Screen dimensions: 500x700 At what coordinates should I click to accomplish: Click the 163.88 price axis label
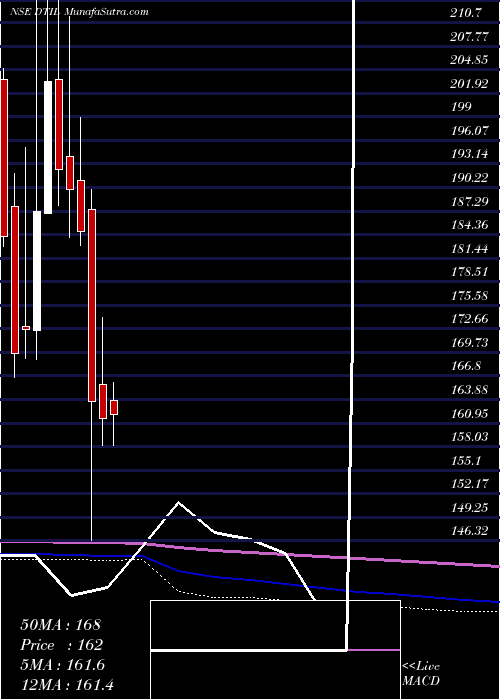pyautogui.click(x=469, y=390)
